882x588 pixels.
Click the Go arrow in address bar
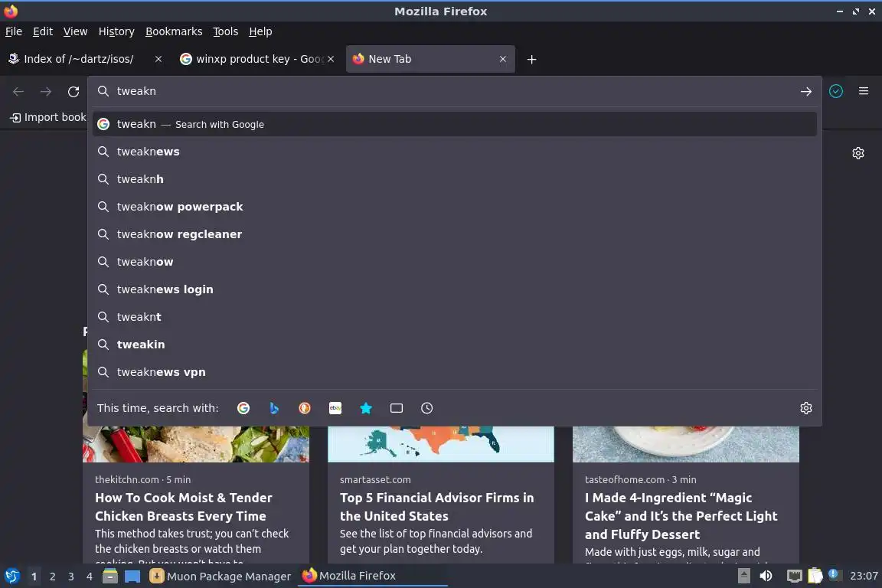tap(805, 91)
